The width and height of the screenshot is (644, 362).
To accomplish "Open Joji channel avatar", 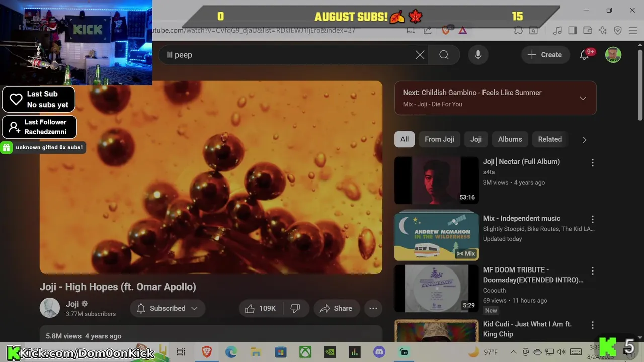I will coord(50,308).
